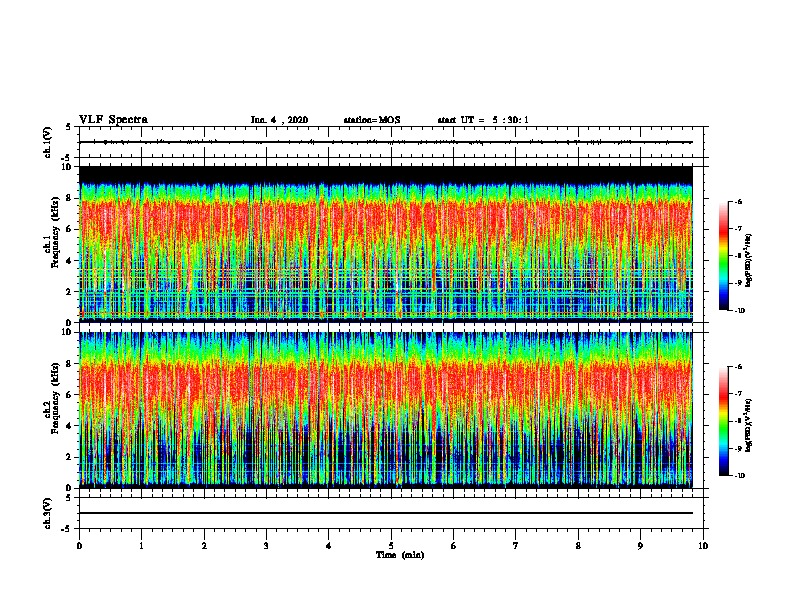792x612 pixels.
Task: Click the 'station=MOS' header label
Action: (x=372, y=120)
